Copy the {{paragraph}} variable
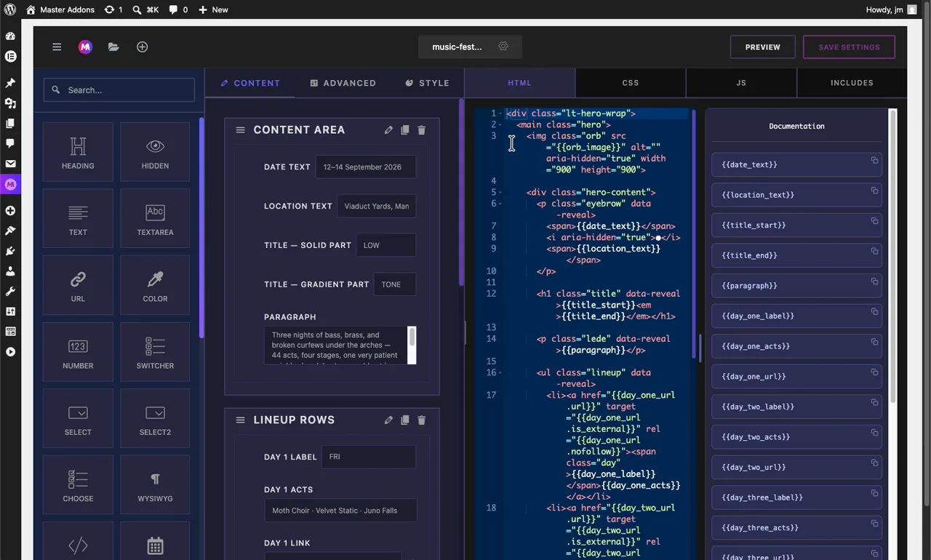The image size is (931, 560). click(x=874, y=281)
